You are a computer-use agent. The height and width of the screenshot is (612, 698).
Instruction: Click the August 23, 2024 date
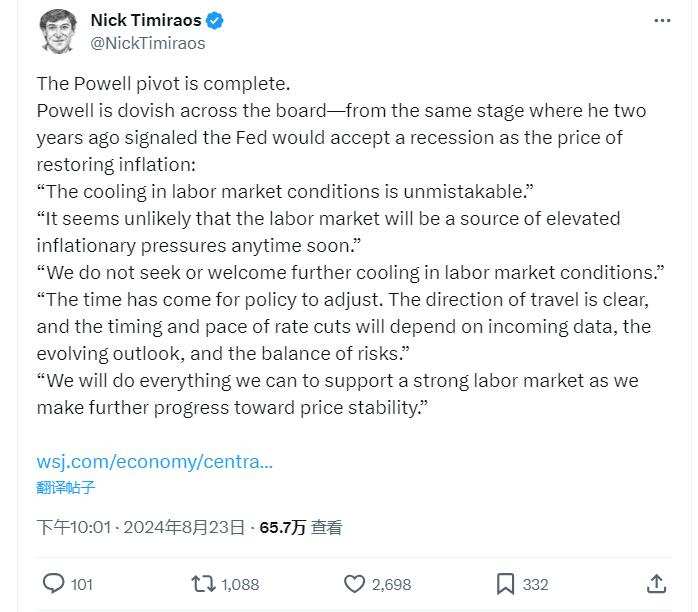[187, 527]
